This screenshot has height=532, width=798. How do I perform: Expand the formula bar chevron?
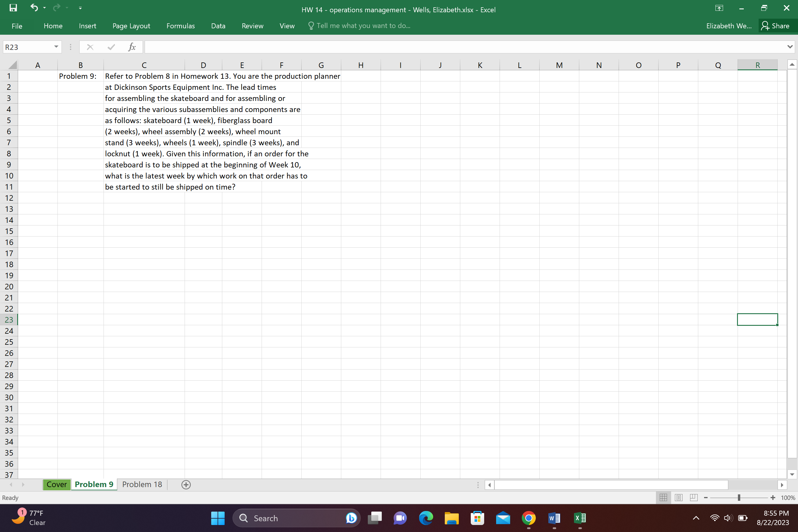(790, 47)
